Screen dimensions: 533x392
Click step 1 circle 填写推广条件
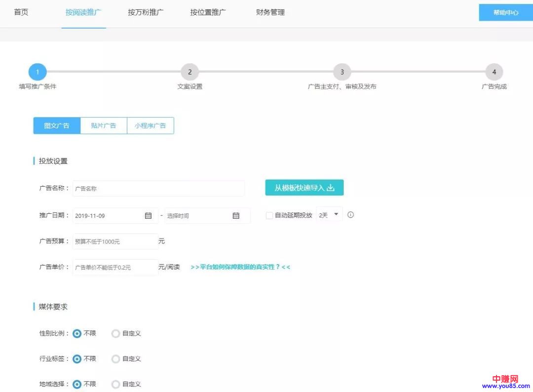tap(38, 72)
